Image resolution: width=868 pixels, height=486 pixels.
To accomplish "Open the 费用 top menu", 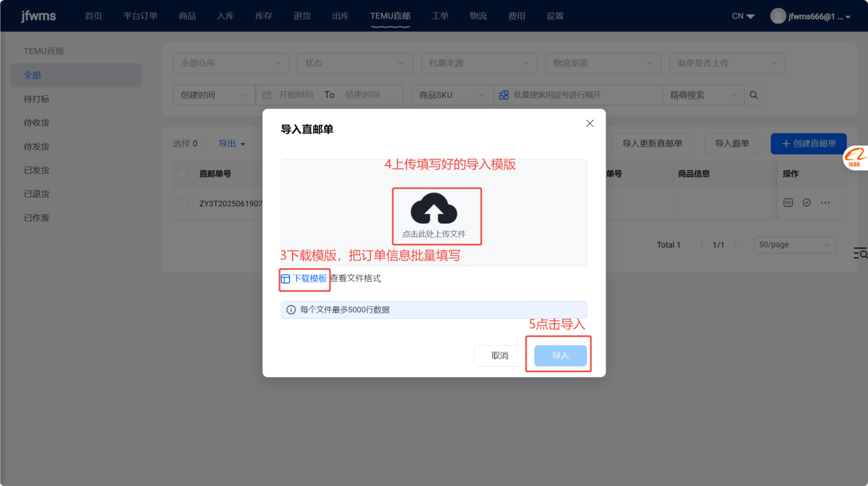I will click(517, 16).
